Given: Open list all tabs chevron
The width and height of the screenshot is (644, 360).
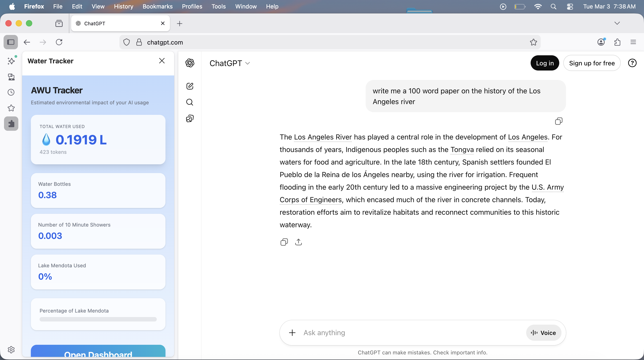Looking at the screenshot, I should (617, 23).
